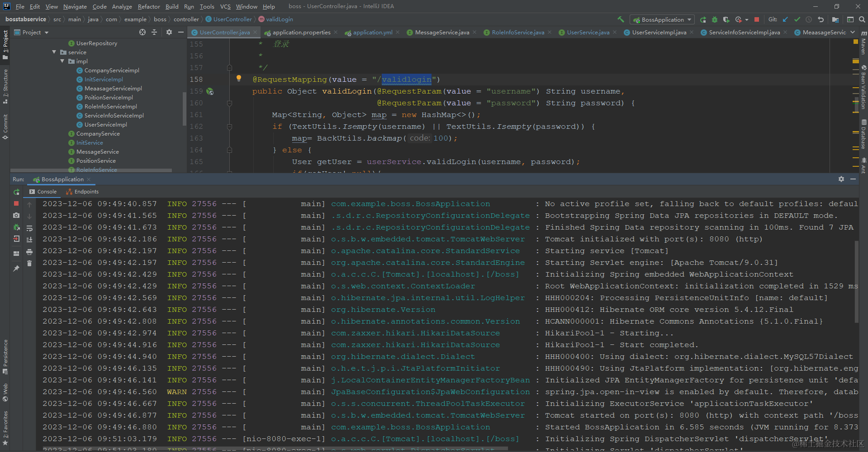Attach debugger using the Run panel bug icon
This screenshot has width=868, height=452.
tap(16, 227)
